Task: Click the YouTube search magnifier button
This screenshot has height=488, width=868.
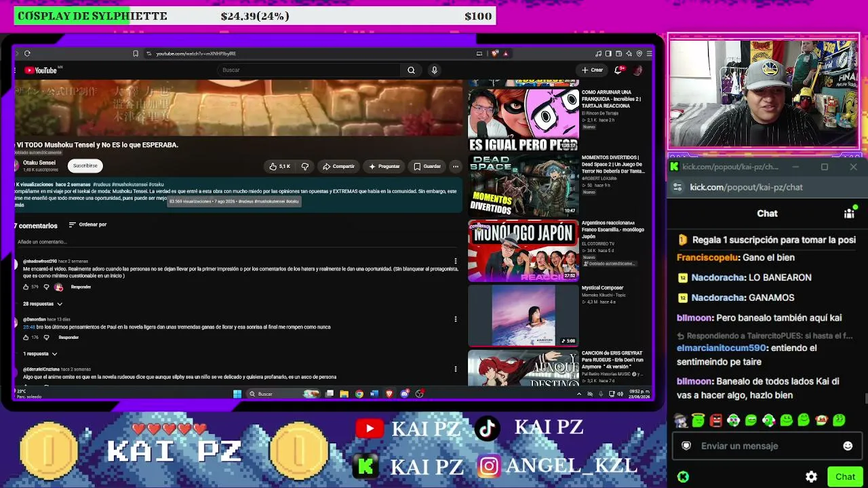Action: [x=411, y=70]
